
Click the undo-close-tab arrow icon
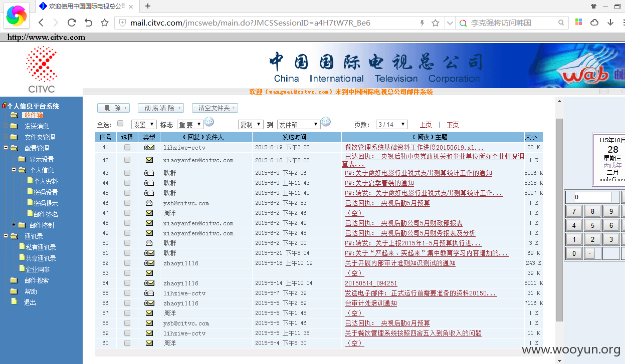[x=88, y=23]
